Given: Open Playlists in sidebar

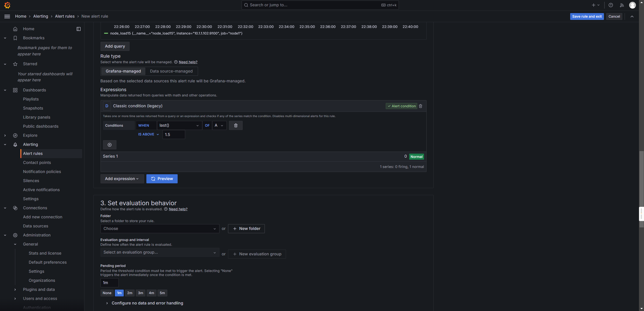Looking at the screenshot, I should (31, 99).
